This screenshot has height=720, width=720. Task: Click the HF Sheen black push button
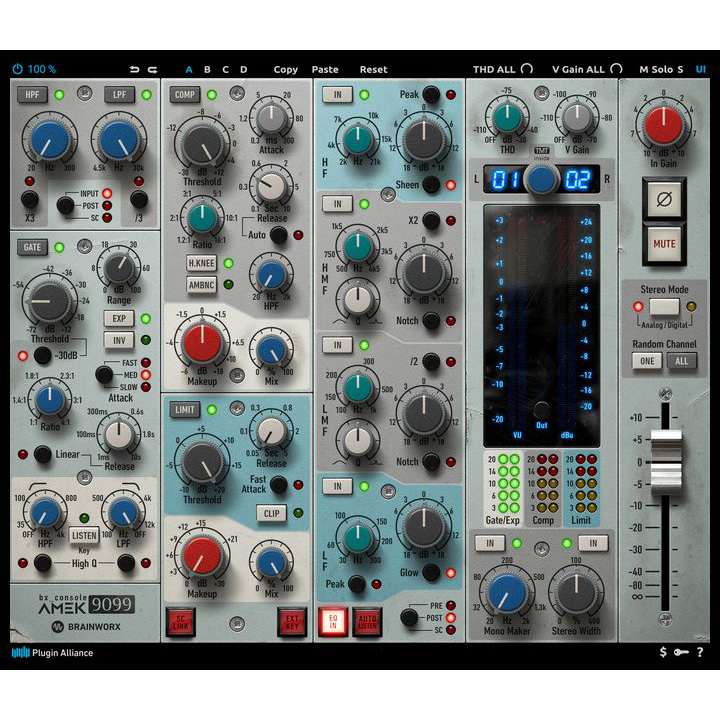[x=431, y=185]
